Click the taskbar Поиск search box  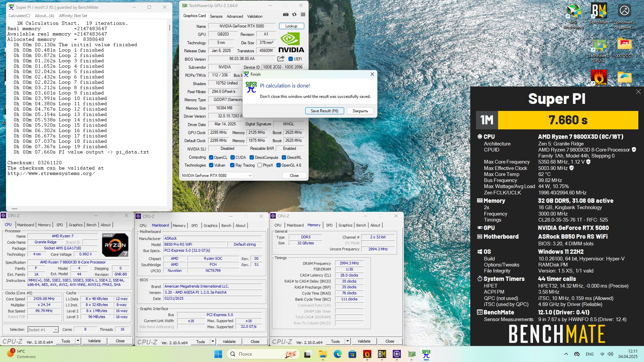(263, 354)
